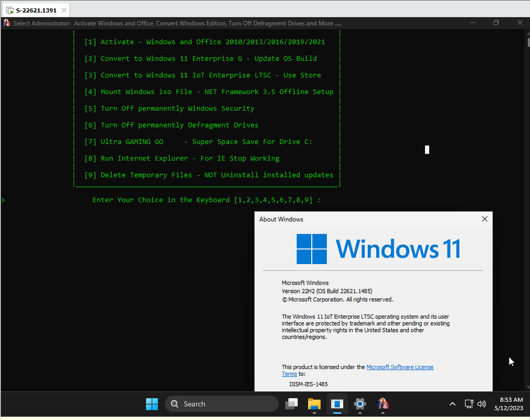Image resolution: width=530 pixels, height=420 pixels.
Task: Close the S-22621.1391 tab
Action: 64,10
